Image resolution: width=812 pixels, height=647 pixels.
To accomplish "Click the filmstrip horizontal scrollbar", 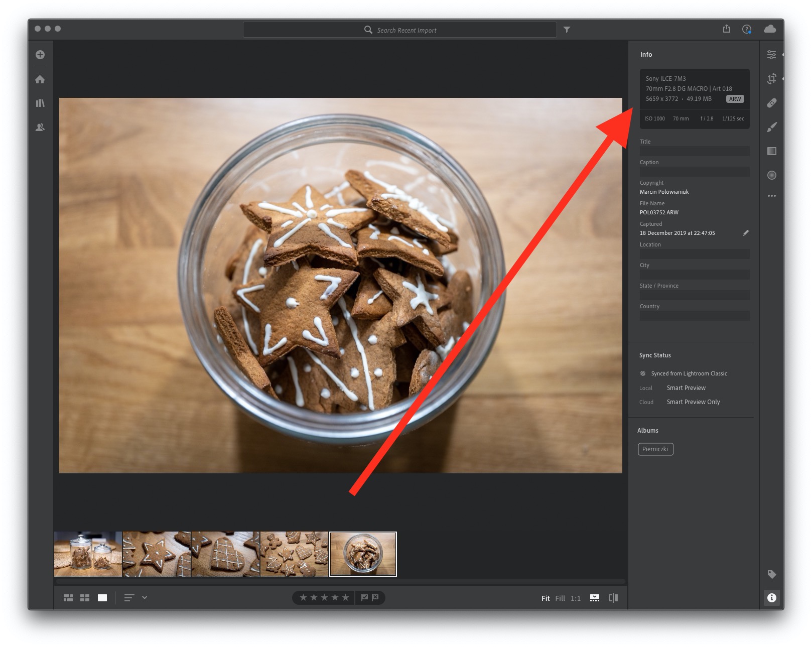I will (x=341, y=581).
